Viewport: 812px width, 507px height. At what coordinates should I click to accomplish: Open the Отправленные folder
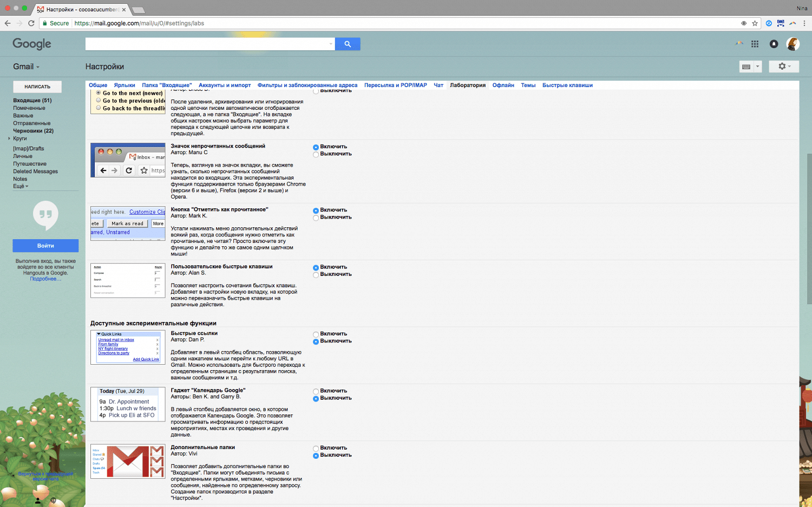[x=32, y=123]
